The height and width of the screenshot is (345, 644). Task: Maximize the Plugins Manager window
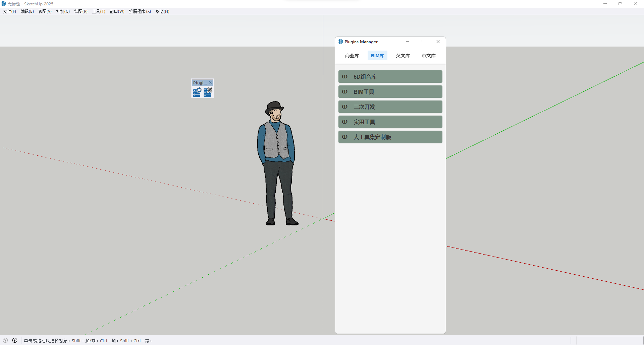(x=423, y=42)
